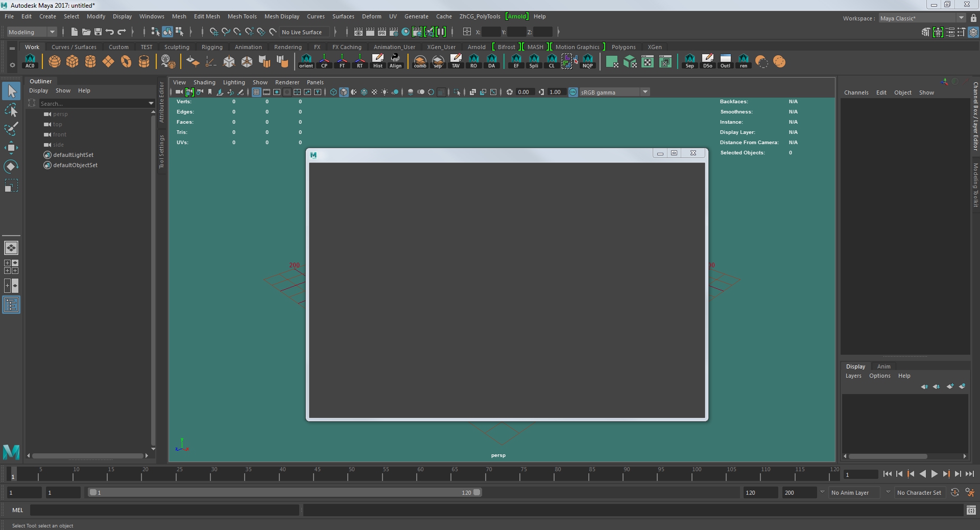Toggle the viewport grid display

tap(256, 92)
